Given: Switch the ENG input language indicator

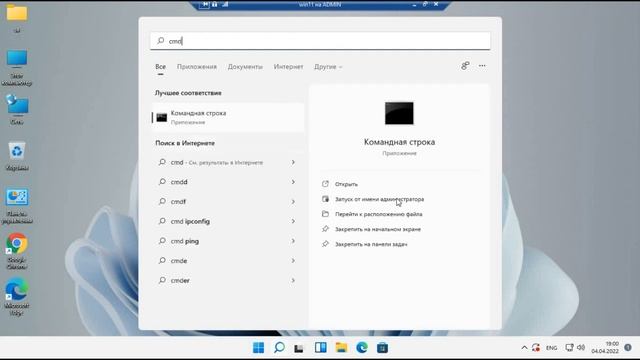Looking at the screenshot, I should tap(551, 348).
